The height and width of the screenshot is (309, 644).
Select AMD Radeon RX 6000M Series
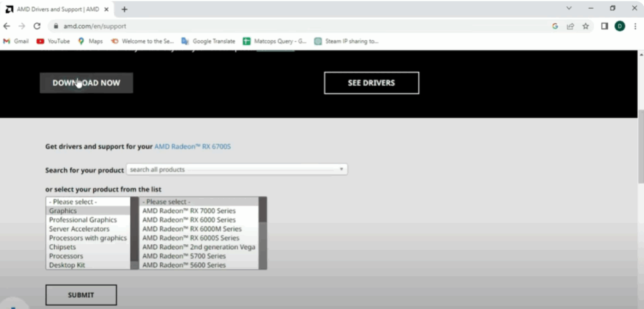point(199,229)
